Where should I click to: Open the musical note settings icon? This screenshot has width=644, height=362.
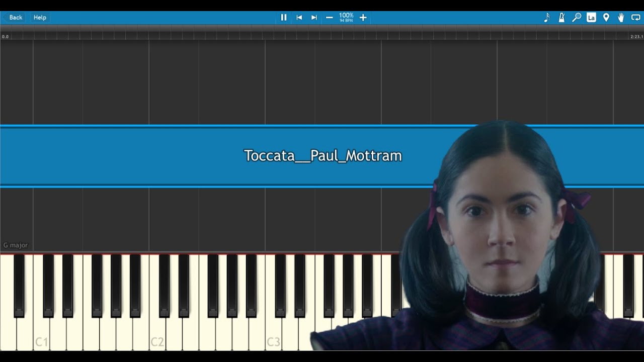pos(547,18)
